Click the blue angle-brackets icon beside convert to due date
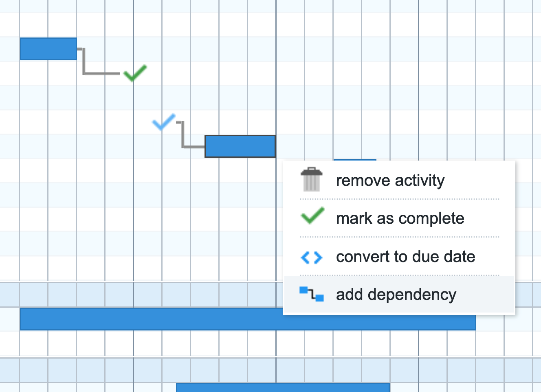541x392 pixels. pos(311,257)
